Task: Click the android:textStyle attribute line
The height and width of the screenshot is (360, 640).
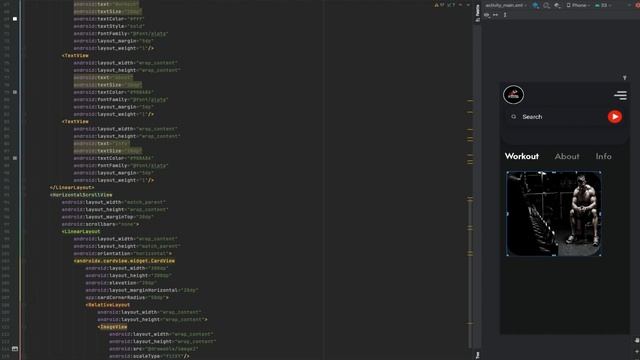Action: [109, 26]
